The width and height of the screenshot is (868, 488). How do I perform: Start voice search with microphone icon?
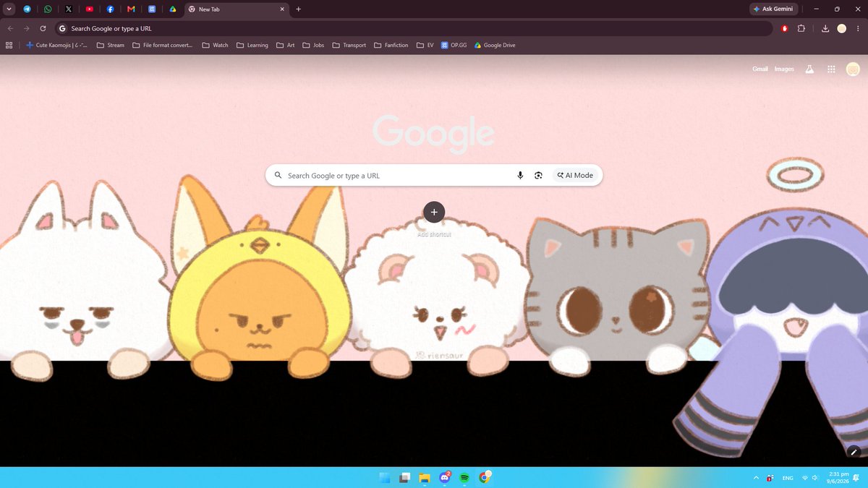(520, 176)
